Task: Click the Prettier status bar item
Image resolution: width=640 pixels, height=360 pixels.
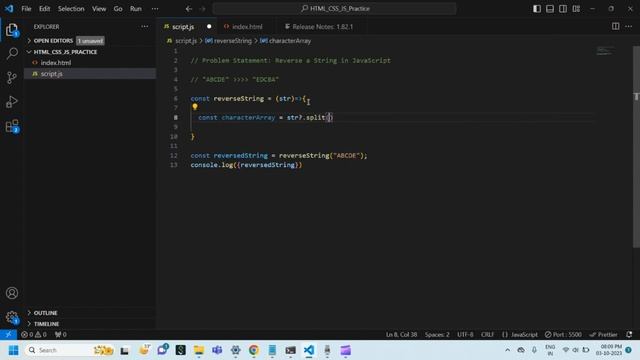Action: [603, 334]
